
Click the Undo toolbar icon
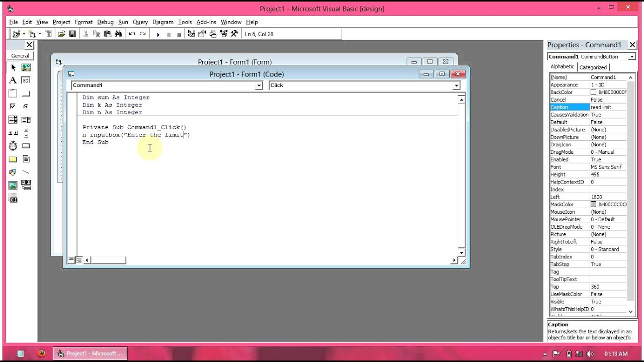tap(132, 34)
